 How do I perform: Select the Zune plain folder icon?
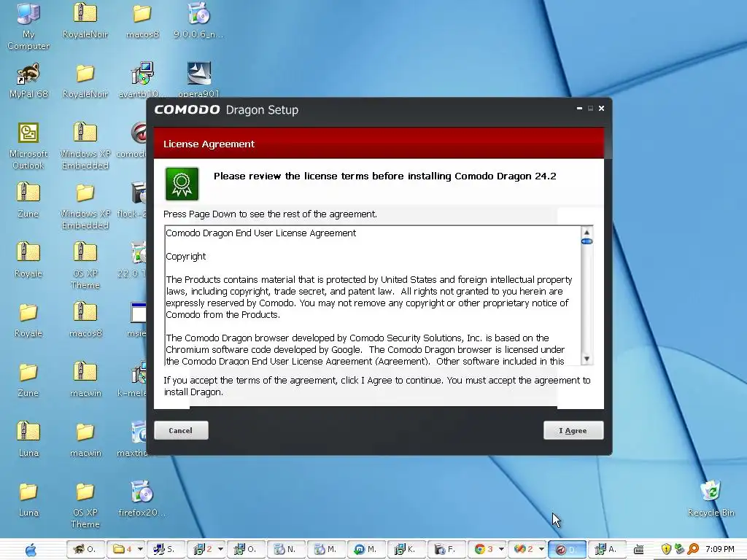[28, 379]
